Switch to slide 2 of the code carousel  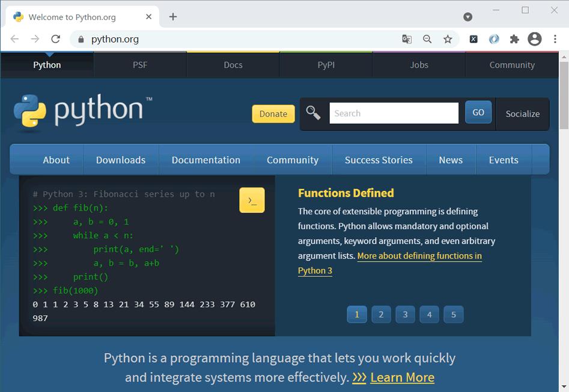[381, 315]
